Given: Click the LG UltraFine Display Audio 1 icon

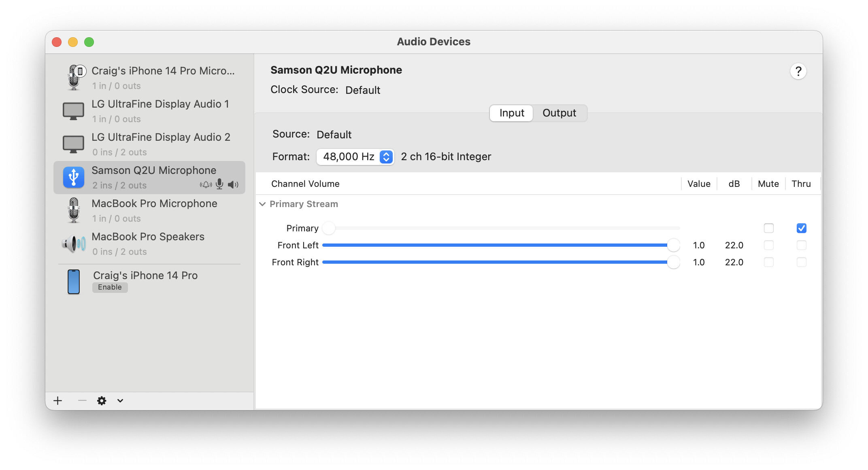Looking at the screenshot, I should tap(73, 110).
